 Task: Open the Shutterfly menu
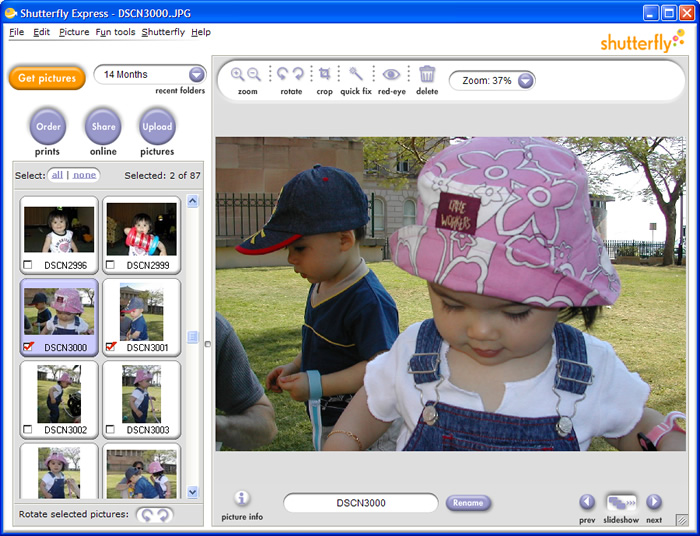pos(163,32)
